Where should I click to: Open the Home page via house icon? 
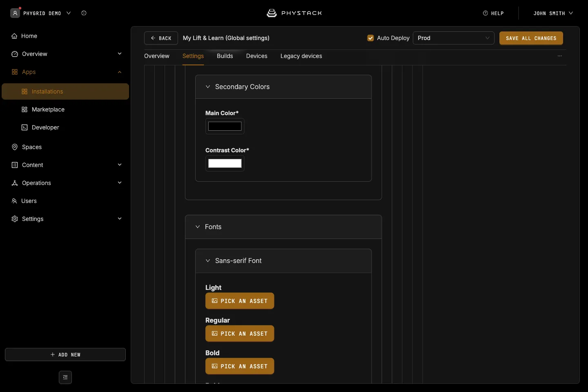coord(14,36)
